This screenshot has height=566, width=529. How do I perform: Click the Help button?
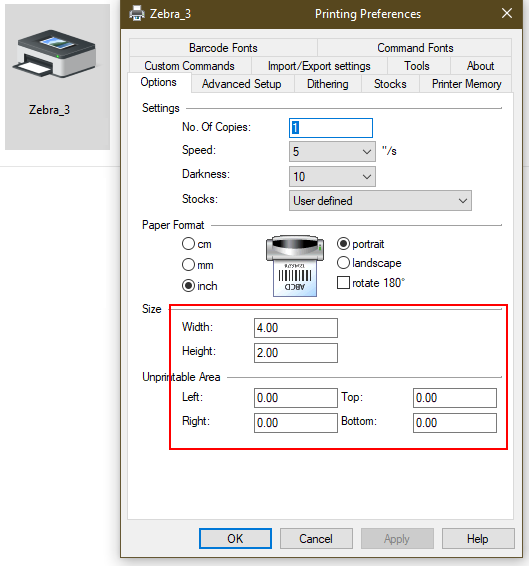(478, 539)
